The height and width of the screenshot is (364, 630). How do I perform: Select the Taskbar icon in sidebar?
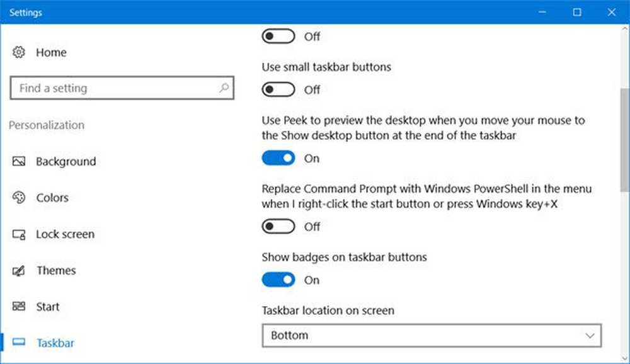point(18,343)
